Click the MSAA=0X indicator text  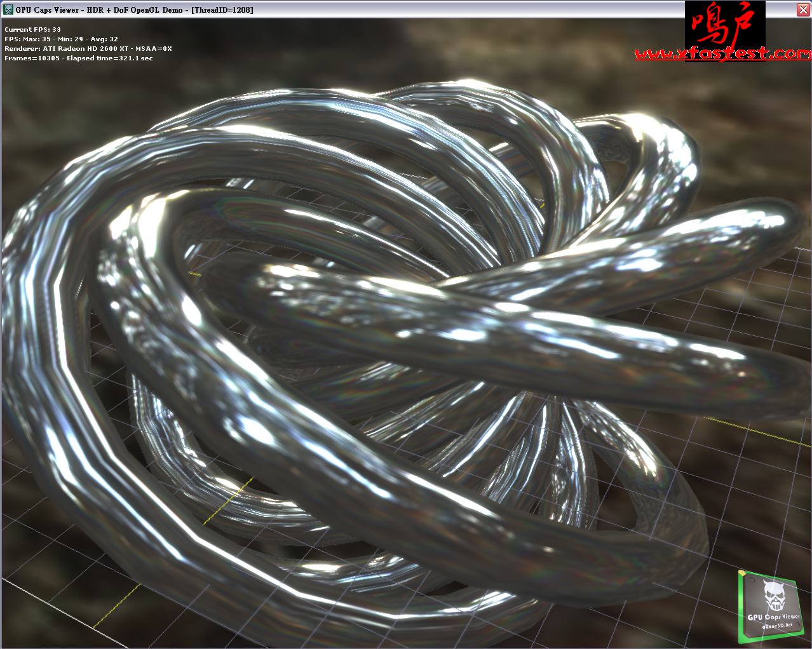click(154, 49)
